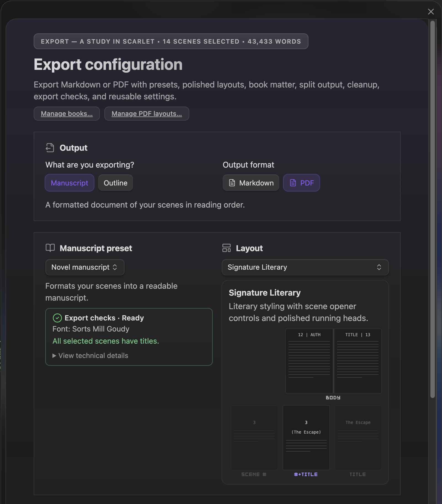Open Manage books link
The width and height of the screenshot is (442, 504).
click(67, 114)
